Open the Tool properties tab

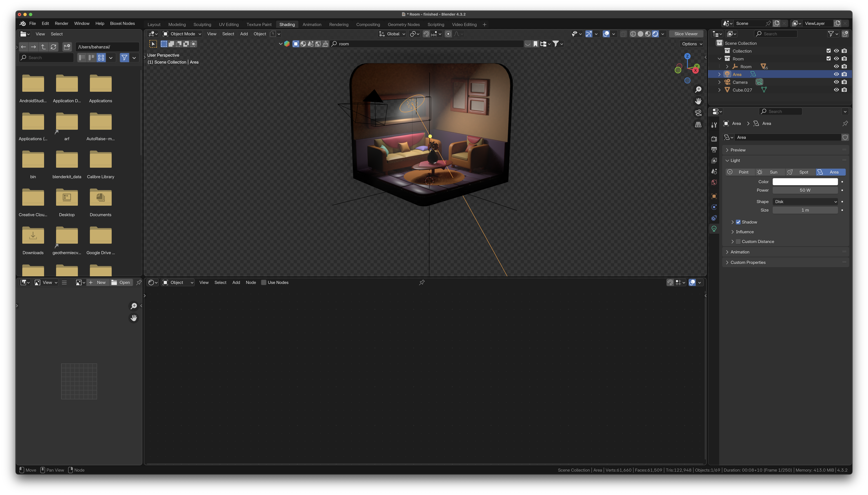click(714, 125)
